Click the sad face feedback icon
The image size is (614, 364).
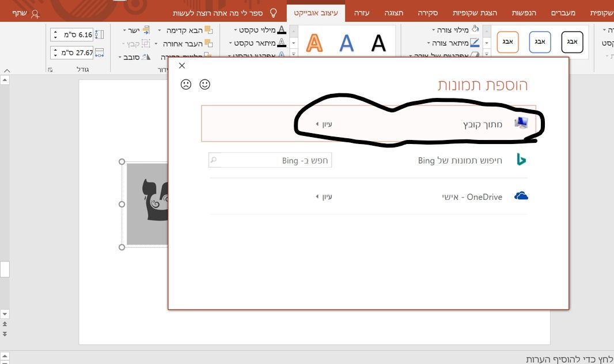point(186,84)
